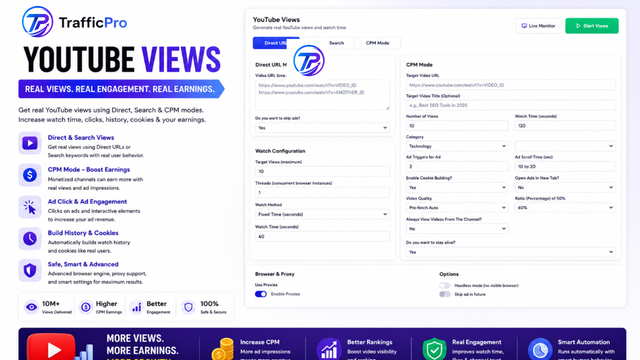The image size is (640, 360).
Task: Click the eye icon beside 10M+ Views Delivered
Action: [31, 307]
